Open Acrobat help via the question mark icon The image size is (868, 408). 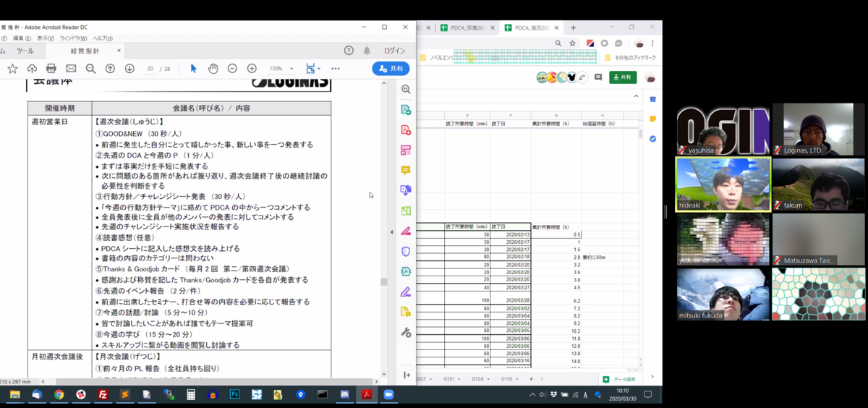[349, 51]
